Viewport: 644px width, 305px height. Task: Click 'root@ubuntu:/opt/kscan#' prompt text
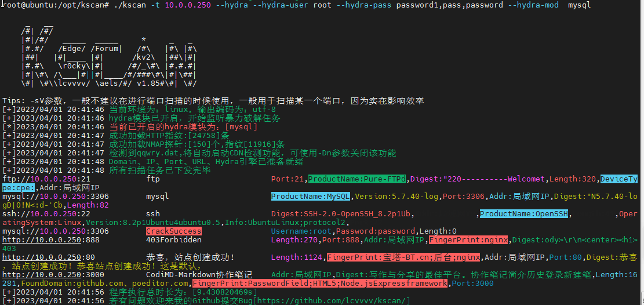56,5
